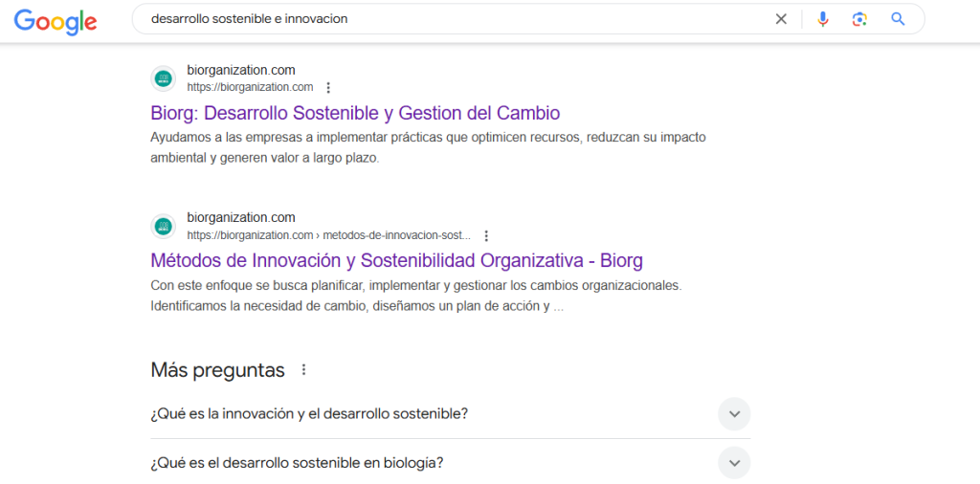Click biorganization.com site name of first result
980x484 pixels.
click(x=241, y=70)
